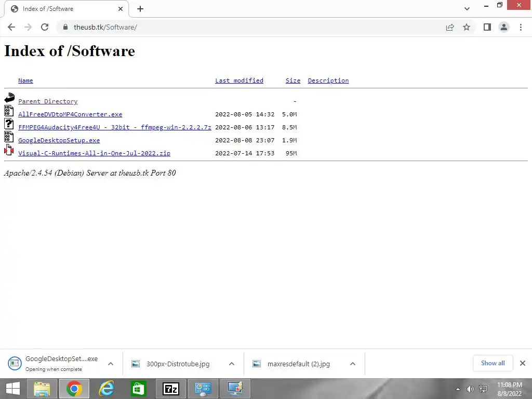Sort listing by Size
Viewport: 532px width, 399px height.
pos(293,81)
